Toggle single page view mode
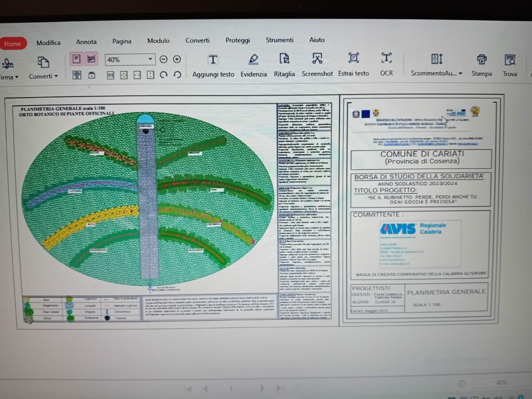 coord(77,59)
